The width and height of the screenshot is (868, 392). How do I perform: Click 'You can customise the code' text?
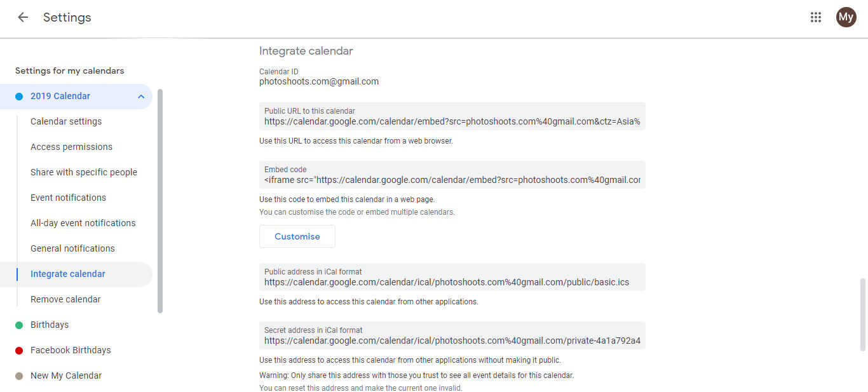point(357,212)
